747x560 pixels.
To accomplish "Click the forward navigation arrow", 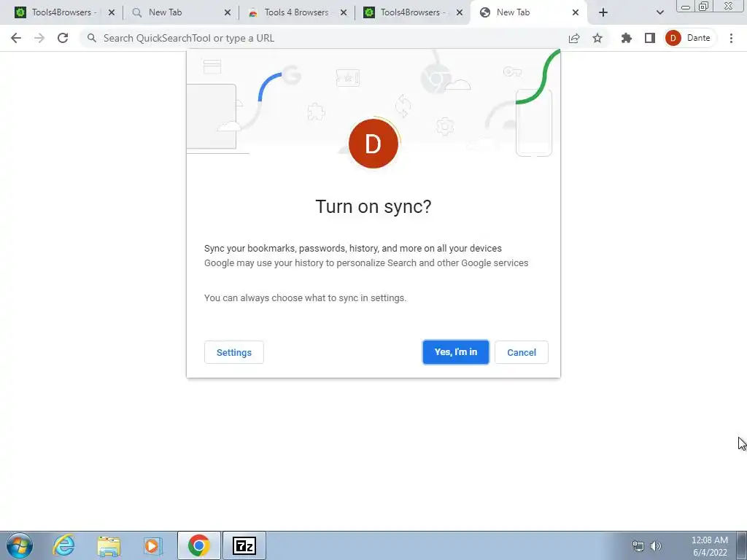I will (39, 38).
